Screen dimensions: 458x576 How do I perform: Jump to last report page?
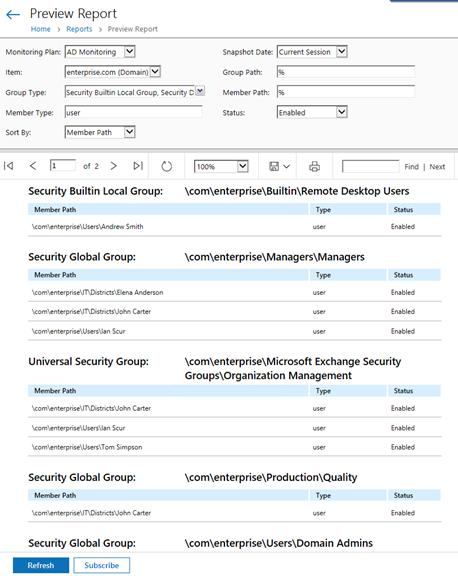pyautogui.click(x=138, y=166)
